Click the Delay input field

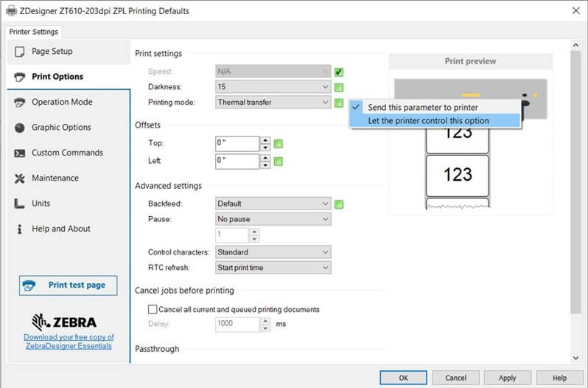[x=237, y=325]
